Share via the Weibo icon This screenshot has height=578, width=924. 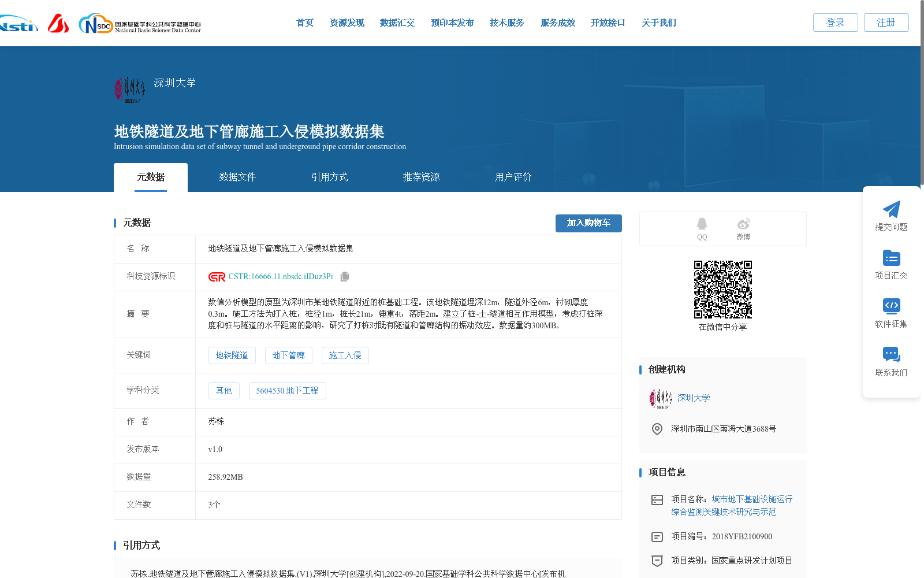pos(743,224)
